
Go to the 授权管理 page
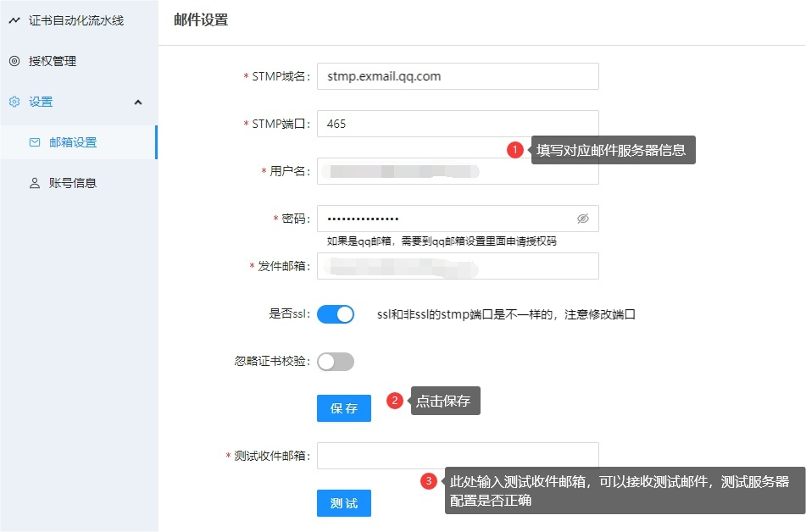click(53, 61)
